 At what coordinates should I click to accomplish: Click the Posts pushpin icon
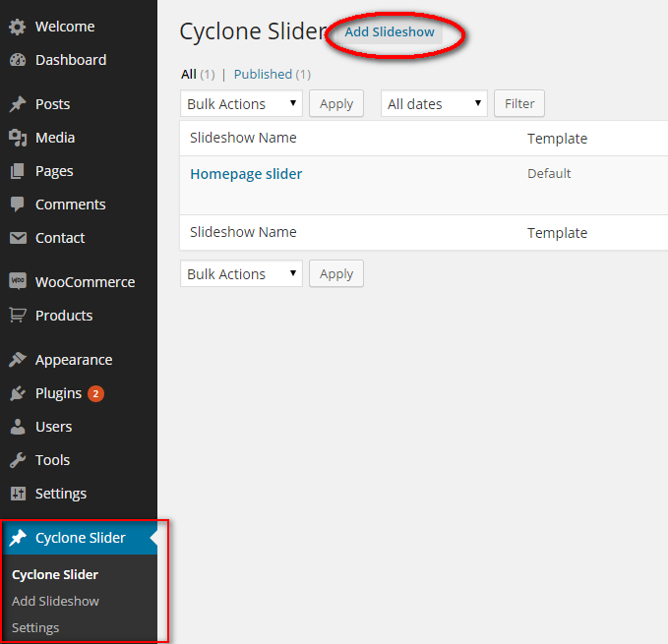point(18,104)
